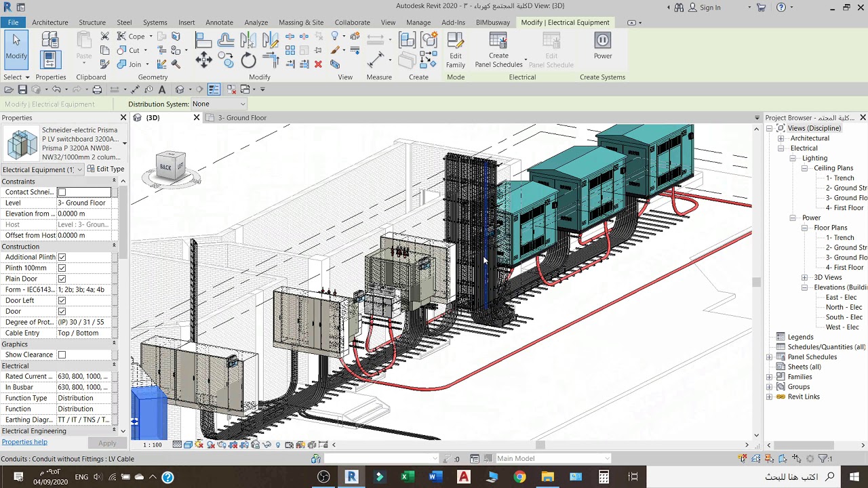Toggle the Door checkbox
Viewport: 868px width, 488px height.
point(62,312)
